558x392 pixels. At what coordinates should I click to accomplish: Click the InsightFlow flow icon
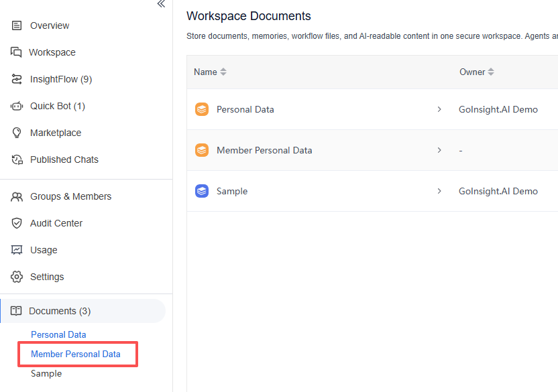(17, 79)
